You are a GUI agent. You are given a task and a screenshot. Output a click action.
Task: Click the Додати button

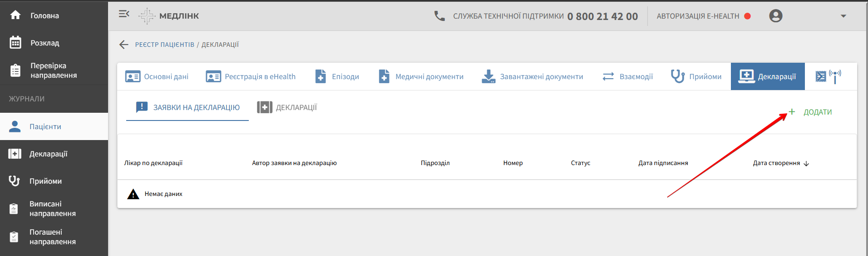point(811,112)
